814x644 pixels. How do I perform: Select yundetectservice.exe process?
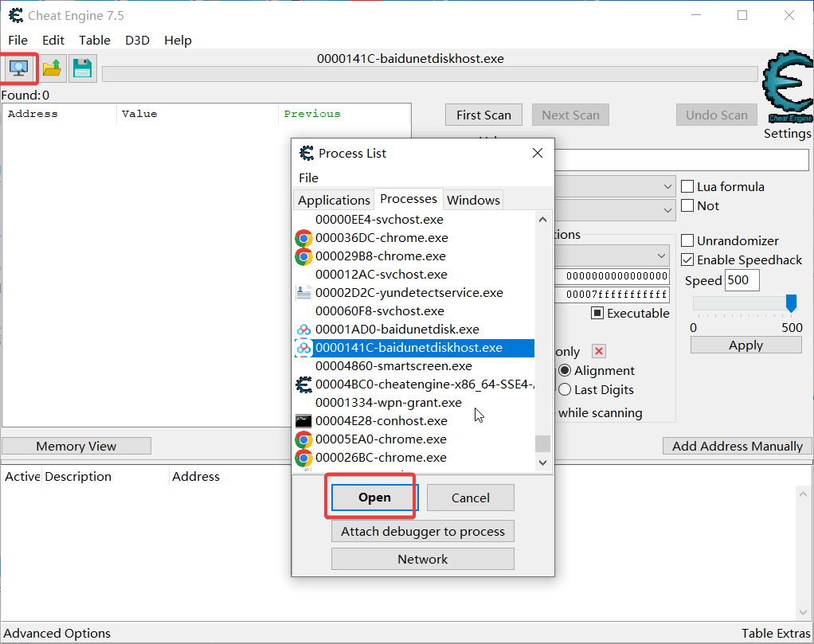point(414,293)
